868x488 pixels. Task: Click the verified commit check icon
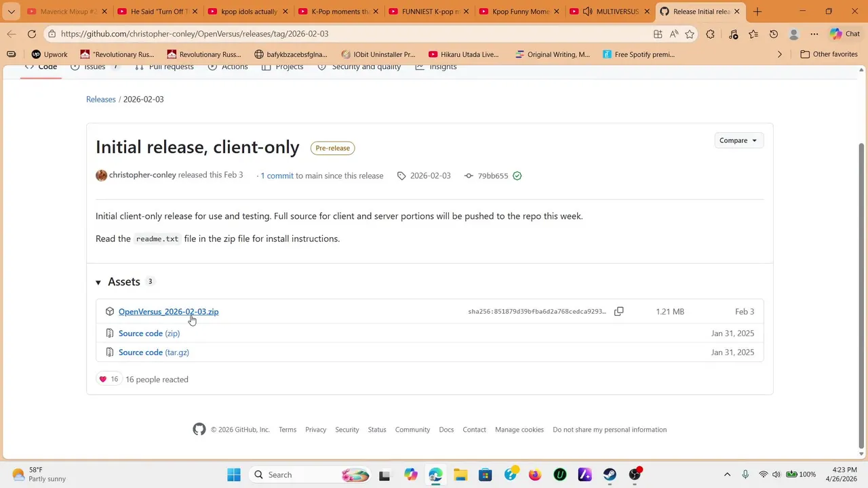(x=517, y=176)
